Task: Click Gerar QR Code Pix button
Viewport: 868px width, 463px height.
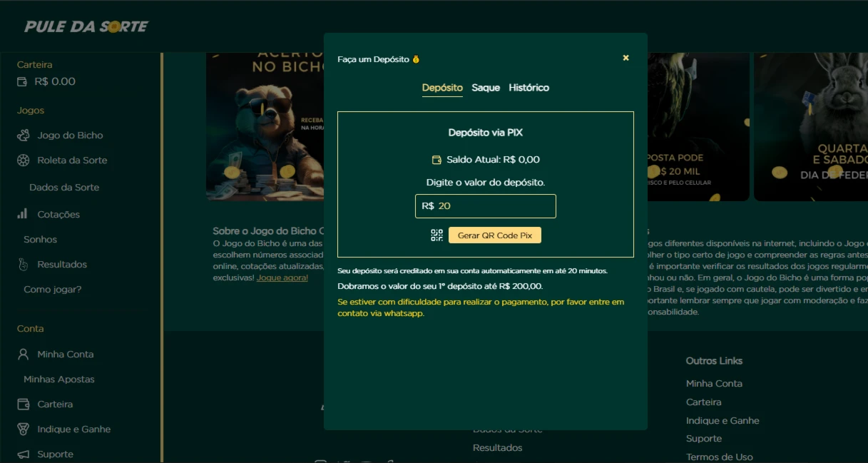Action: 495,235
